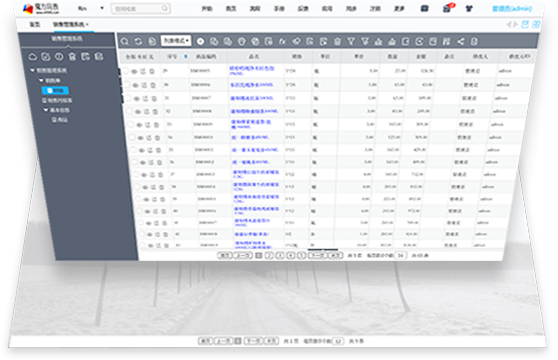Click the round add-record plus icon
Viewport: 558px width, 360px height.
click(x=200, y=42)
